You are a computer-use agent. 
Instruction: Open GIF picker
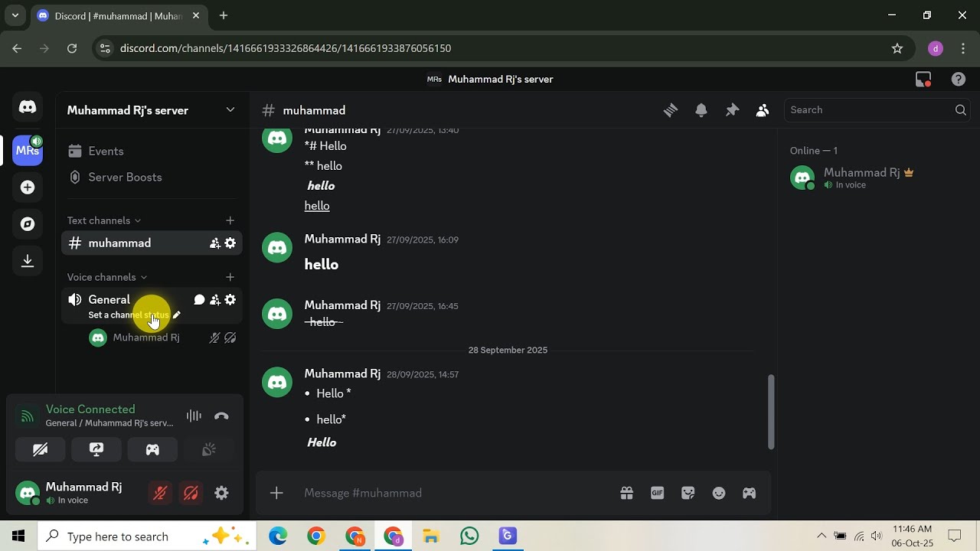[x=657, y=494]
